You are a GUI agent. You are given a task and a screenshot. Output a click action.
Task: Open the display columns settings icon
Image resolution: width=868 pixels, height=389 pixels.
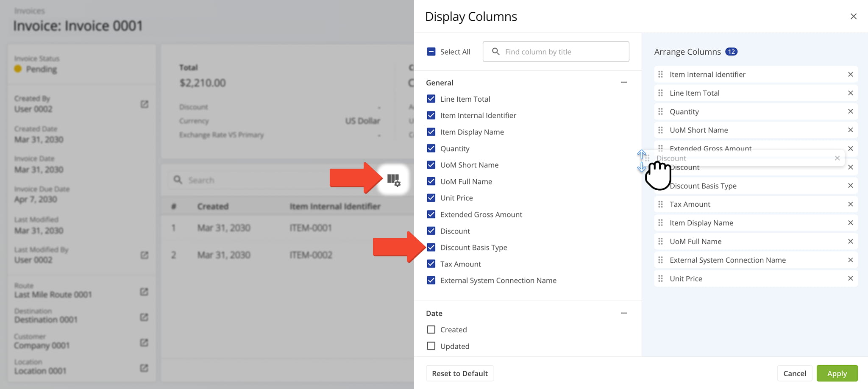tap(393, 180)
